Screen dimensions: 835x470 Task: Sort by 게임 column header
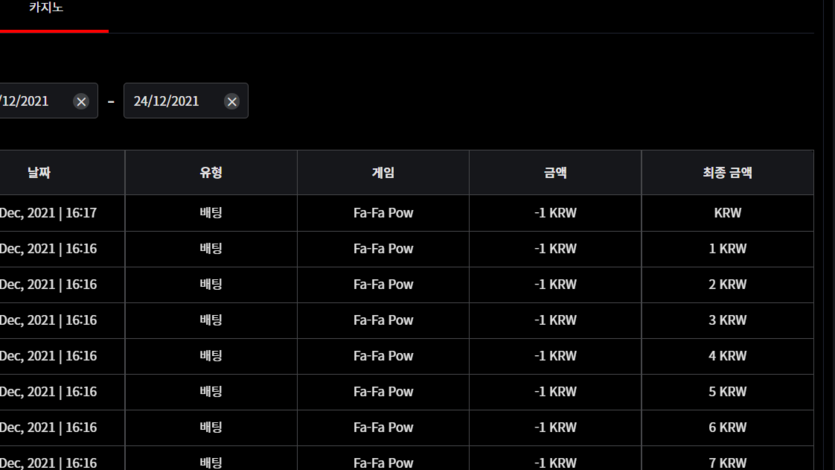pyautogui.click(x=383, y=172)
